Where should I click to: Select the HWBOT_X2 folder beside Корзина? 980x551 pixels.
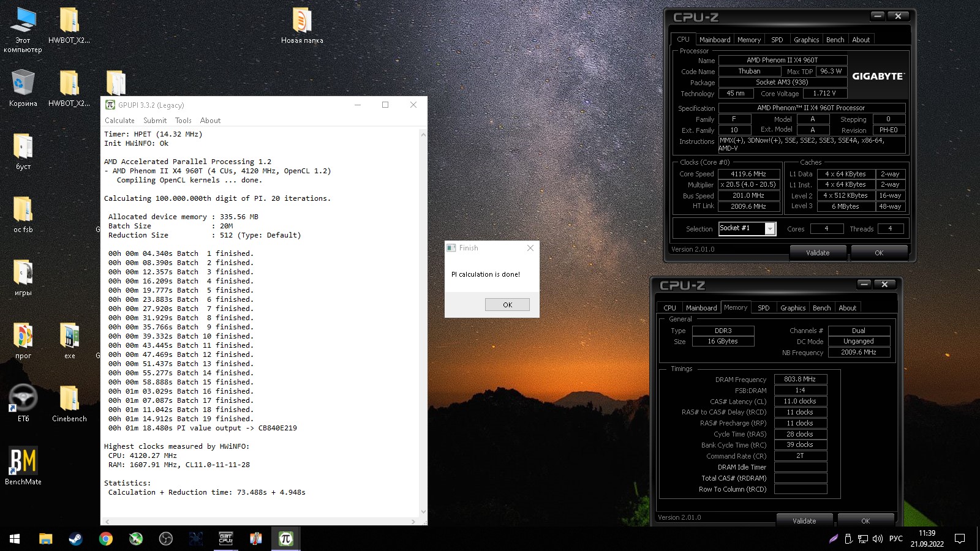point(69,88)
